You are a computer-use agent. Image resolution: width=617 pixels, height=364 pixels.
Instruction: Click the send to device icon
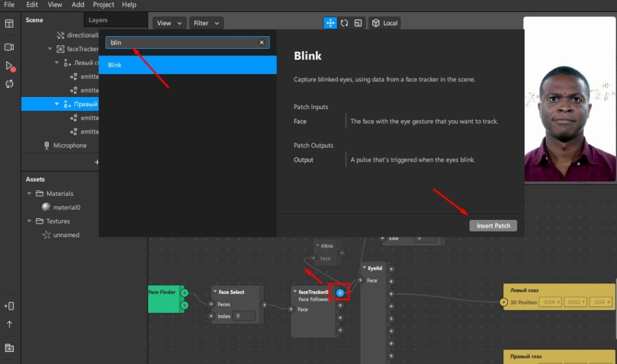pos(9,306)
